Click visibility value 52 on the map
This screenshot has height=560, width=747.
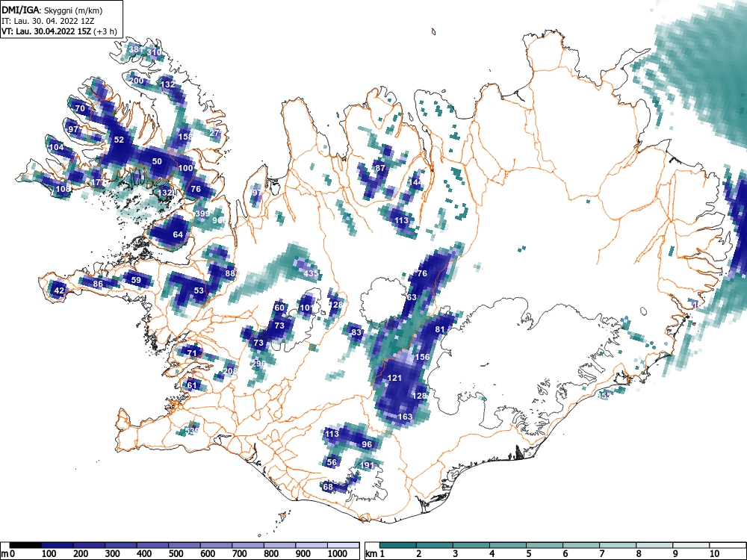[x=119, y=140]
